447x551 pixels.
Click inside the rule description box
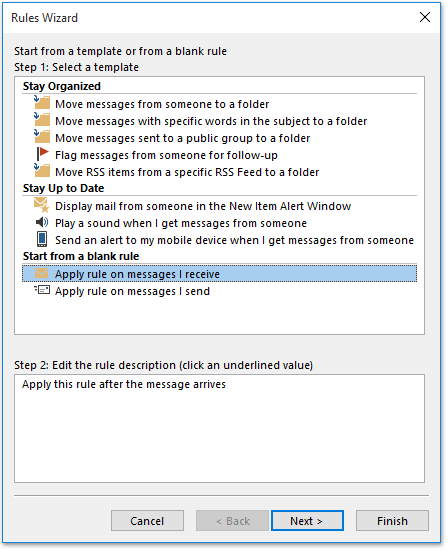(219, 429)
